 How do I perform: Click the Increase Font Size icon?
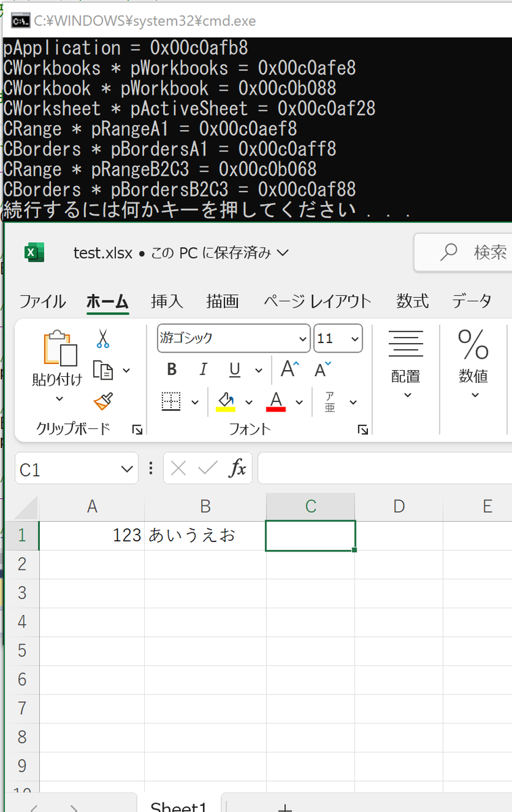(290, 369)
